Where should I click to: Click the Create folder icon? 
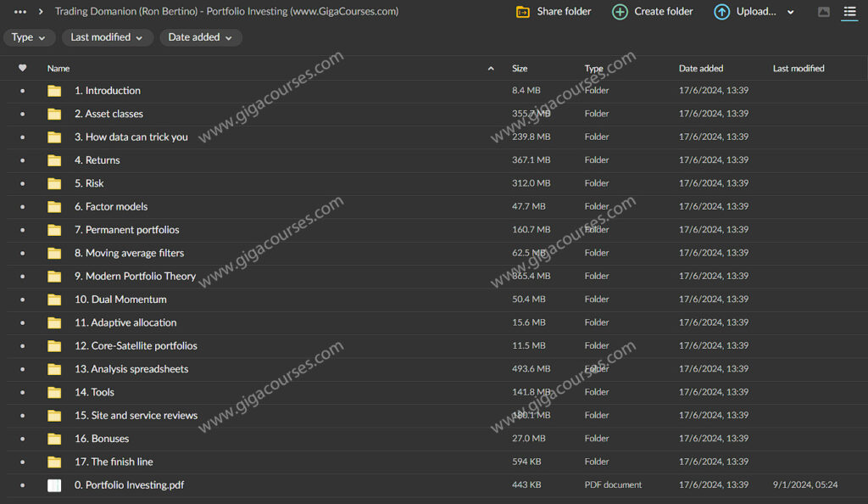pos(620,12)
